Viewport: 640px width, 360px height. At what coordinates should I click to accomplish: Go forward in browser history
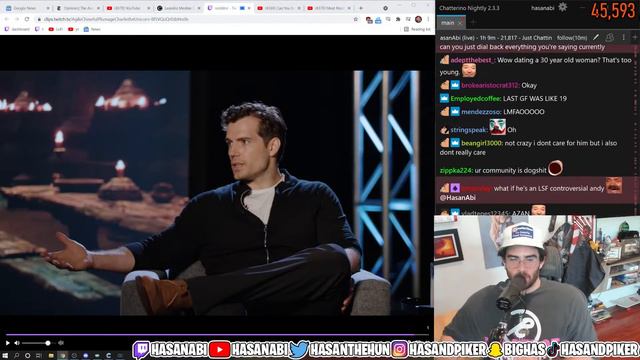click(17, 19)
